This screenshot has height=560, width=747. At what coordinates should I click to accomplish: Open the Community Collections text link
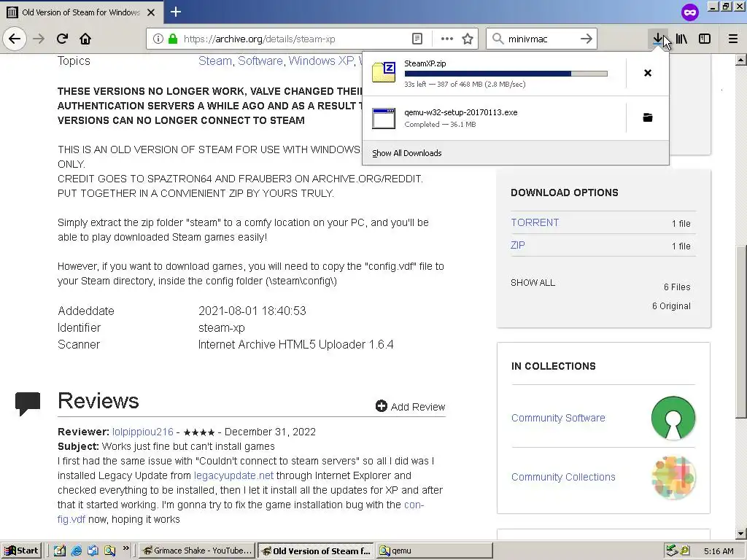coord(563,477)
